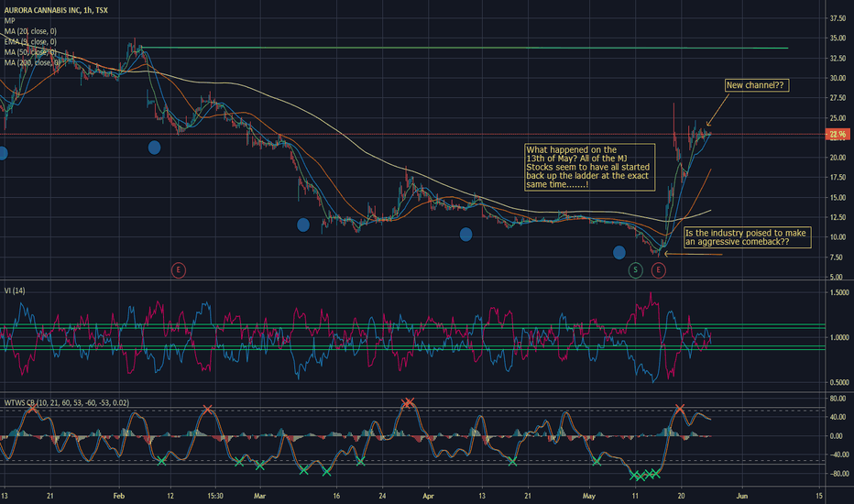Image resolution: width=854 pixels, height=504 pixels.
Task: Click the Apr date on time axis
Action: pyautogui.click(x=428, y=496)
